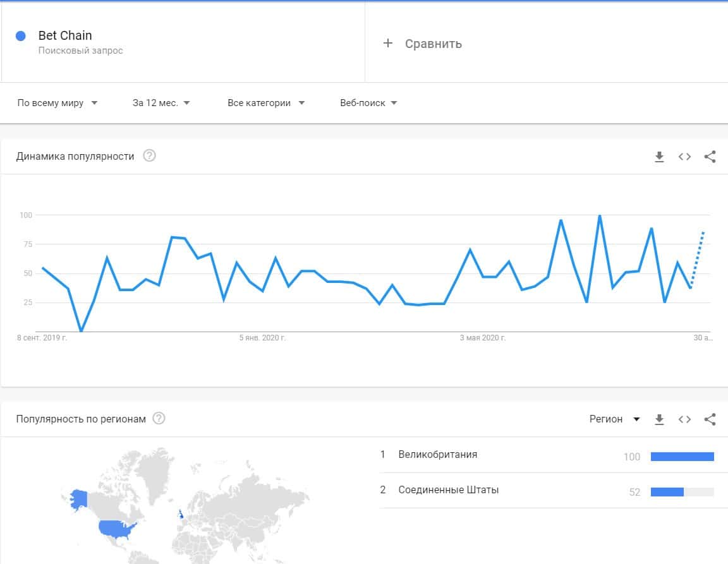Open help for Популярность по регионам

[159, 419]
